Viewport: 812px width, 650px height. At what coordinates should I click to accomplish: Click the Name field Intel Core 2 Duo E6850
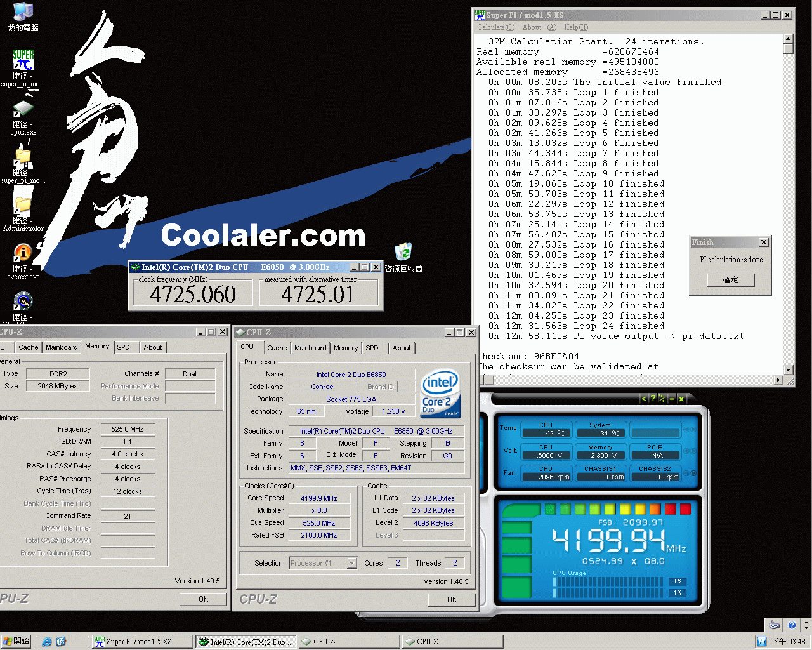pos(351,375)
